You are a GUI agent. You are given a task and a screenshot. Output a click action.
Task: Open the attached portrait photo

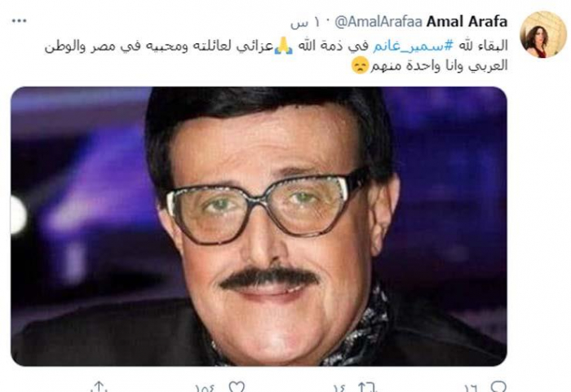pyautogui.click(x=259, y=226)
